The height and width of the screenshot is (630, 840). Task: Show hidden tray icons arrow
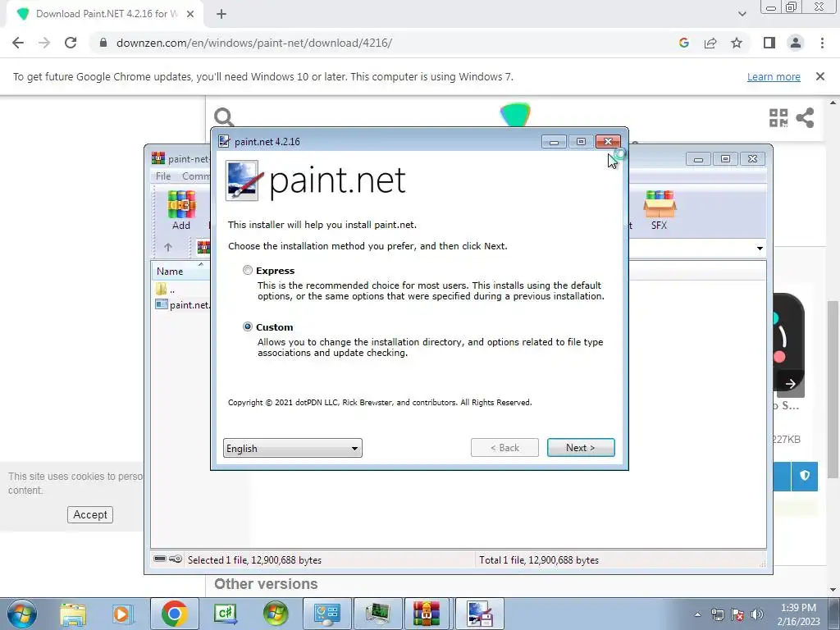coord(697,614)
